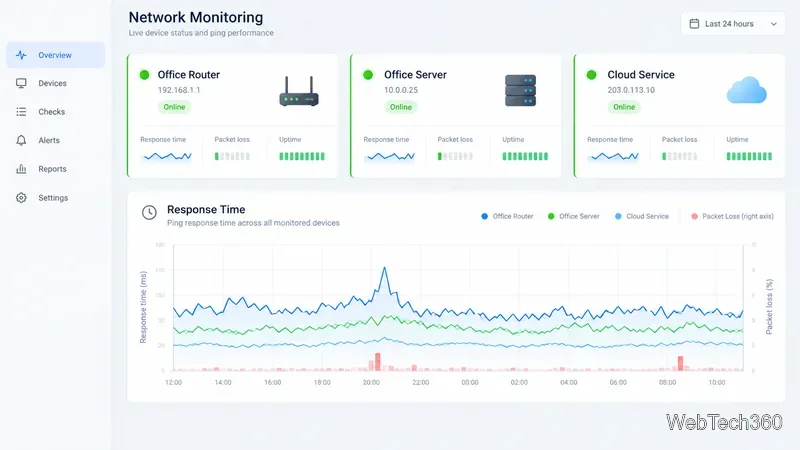The height and width of the screenshot is (450, 800).
Task: Open the Cloud Service card title
Action: click(641, 75)
